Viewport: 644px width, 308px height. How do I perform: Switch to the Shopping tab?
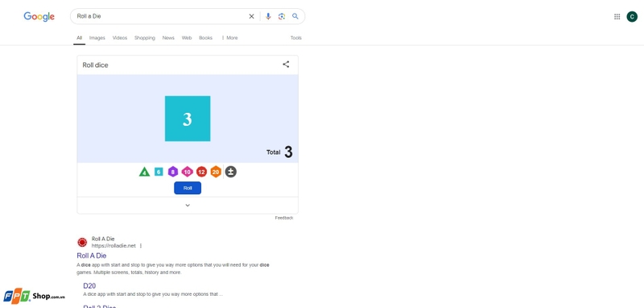(x=145, y=38)
